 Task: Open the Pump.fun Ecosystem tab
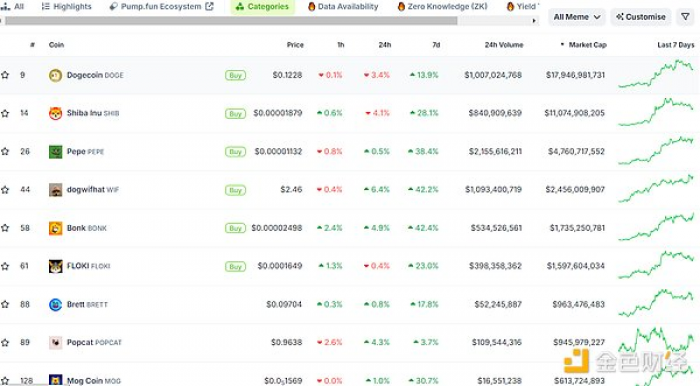tap(162, 6)
